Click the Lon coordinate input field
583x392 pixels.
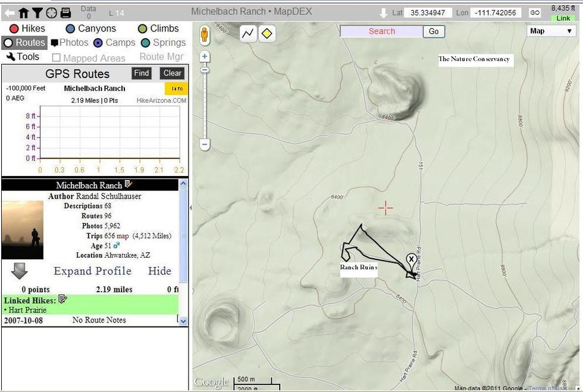pyautogui.click(x=496, y=13)
